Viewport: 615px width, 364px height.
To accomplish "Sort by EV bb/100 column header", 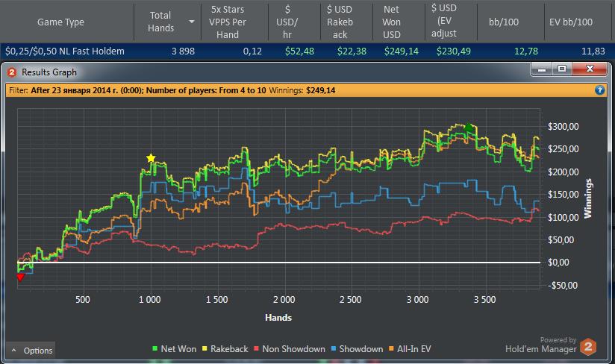I will 571,22.
